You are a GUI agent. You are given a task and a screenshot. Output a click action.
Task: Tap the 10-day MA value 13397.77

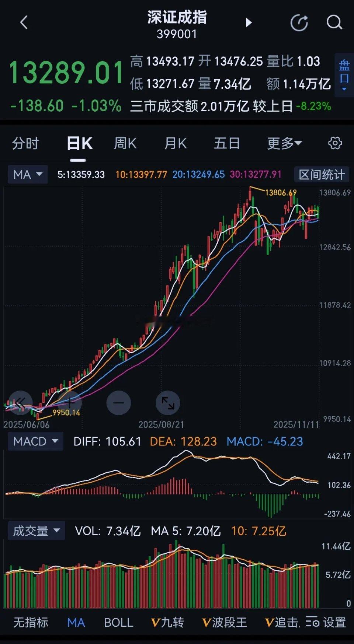click(x=141, y=174)
